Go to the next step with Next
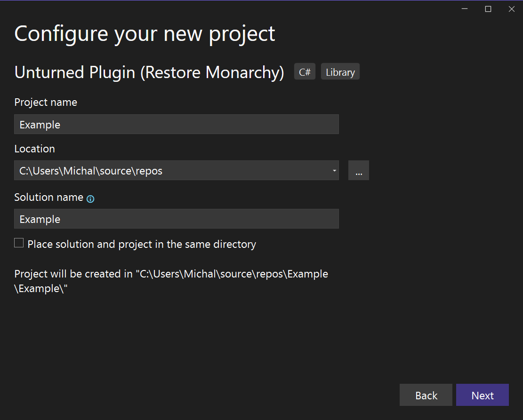This screenshot has width=523, height=420. coord(482,395)
